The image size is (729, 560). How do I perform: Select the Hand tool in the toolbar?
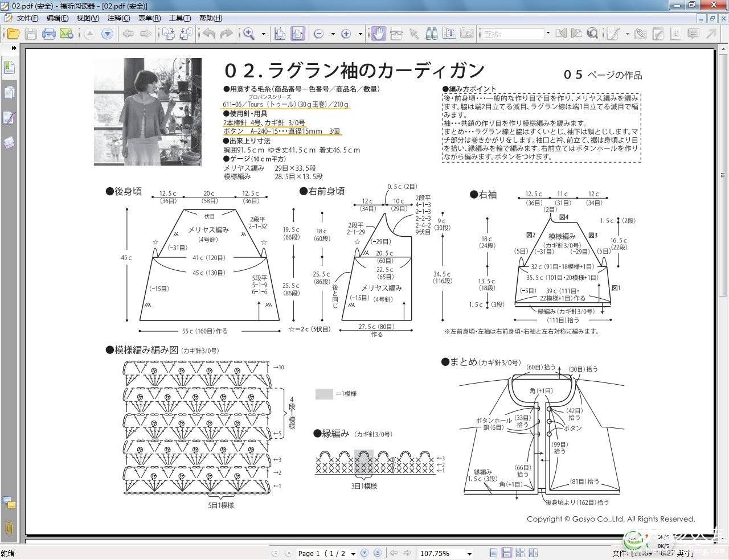coord(378,34)
